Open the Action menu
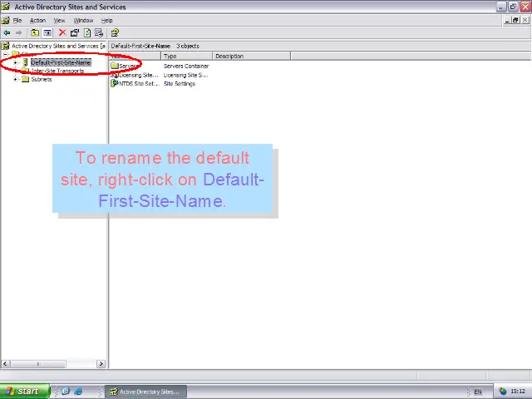 coord(37,20)
